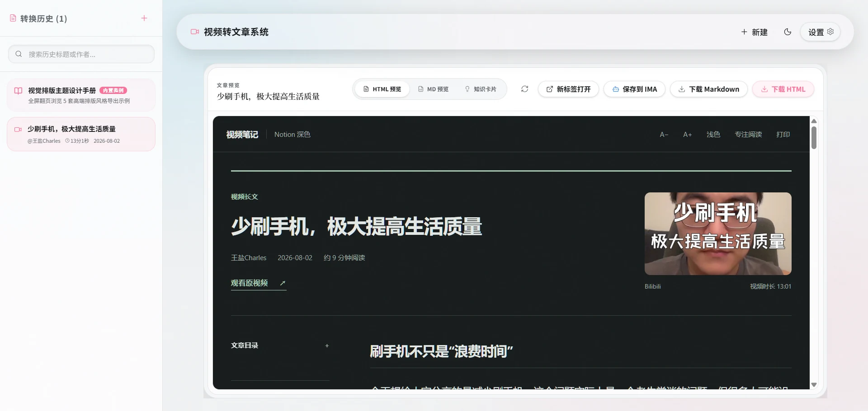
Task: Click the book icon on 视觉排版主题设计手册 card
Action: click(x=18, y=91)
